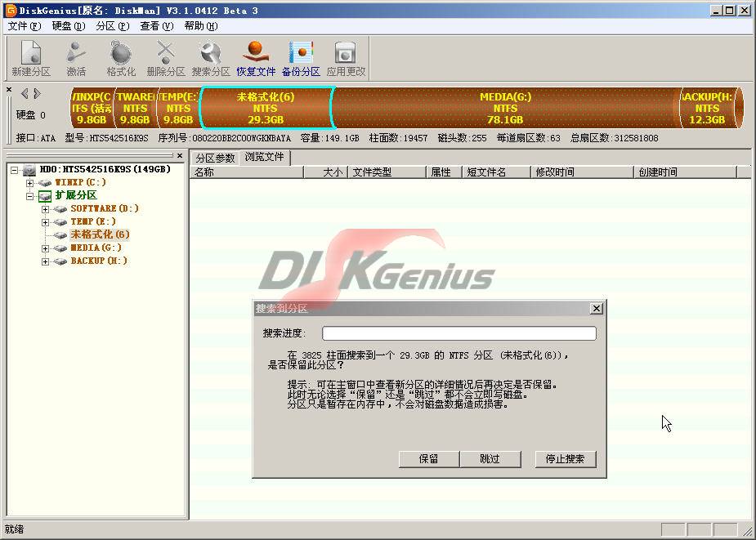Select the MEDIA(G:) 78.1GB partition block
Screen dimensions: 756x540
(x=505, y=108)
